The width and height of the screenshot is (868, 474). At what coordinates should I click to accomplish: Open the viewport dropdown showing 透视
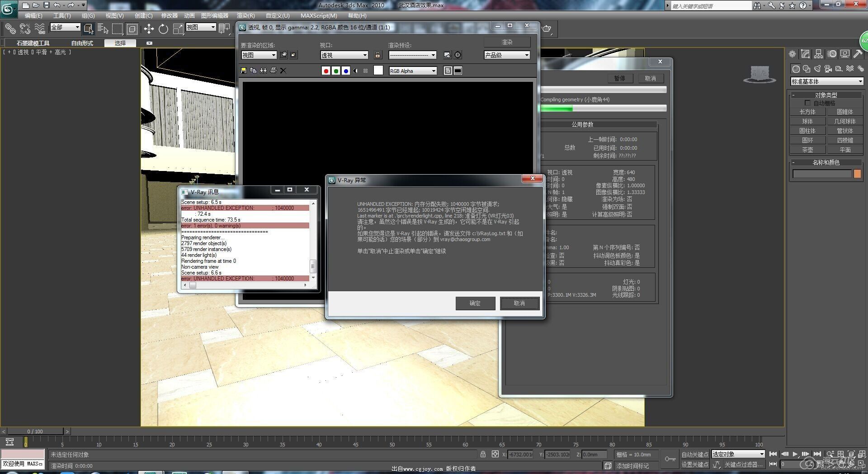coord(344,55)
